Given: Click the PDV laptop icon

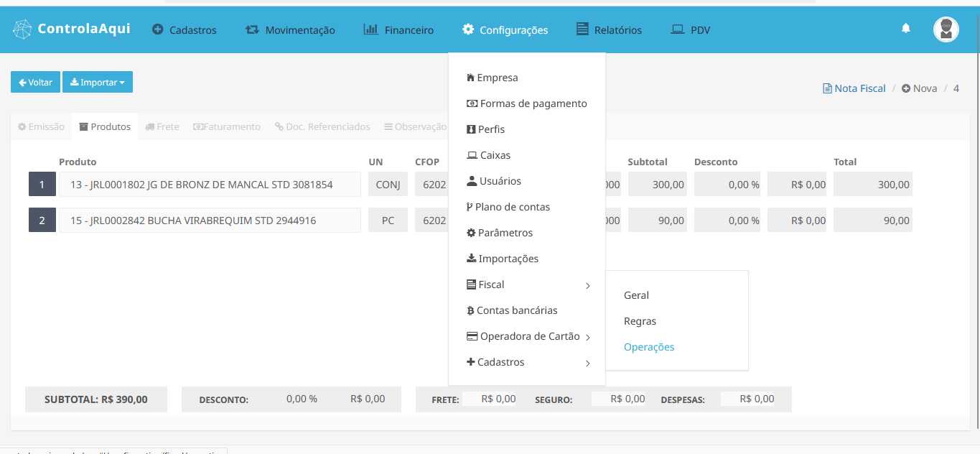Looking at the screenshot, I should [x=677, y=29].
